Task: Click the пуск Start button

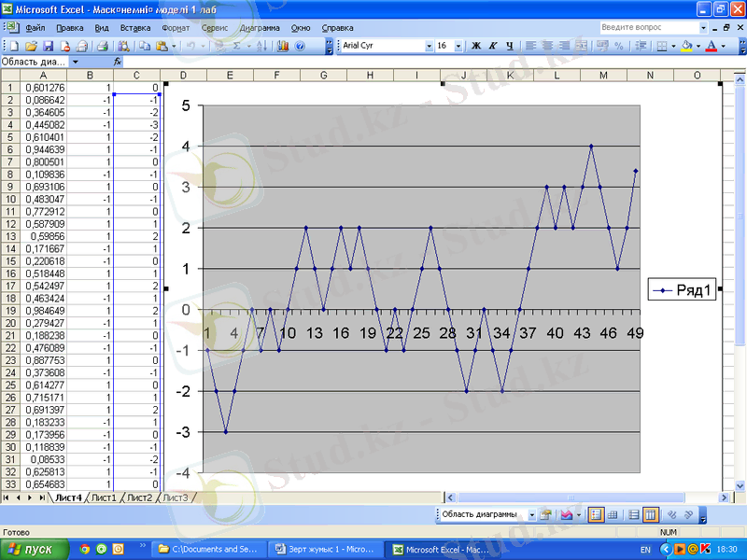Action: coord(33,549)
